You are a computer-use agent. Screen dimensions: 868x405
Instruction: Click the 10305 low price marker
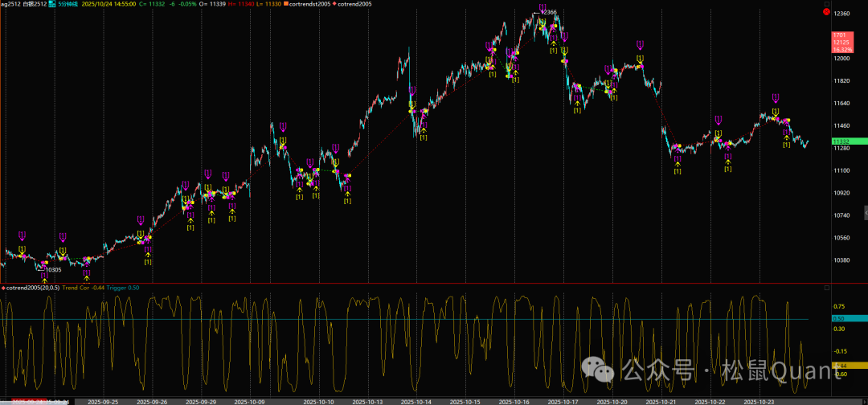(x=54, y=270)
